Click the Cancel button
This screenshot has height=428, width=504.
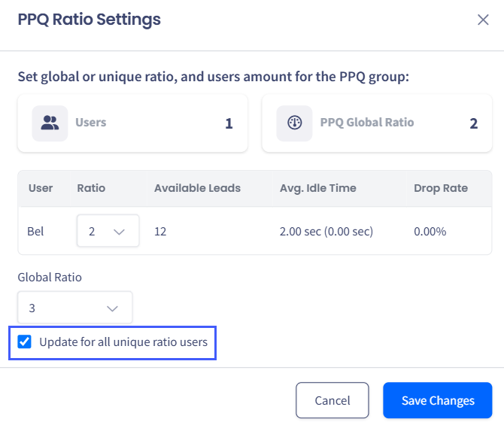point(332,400)
